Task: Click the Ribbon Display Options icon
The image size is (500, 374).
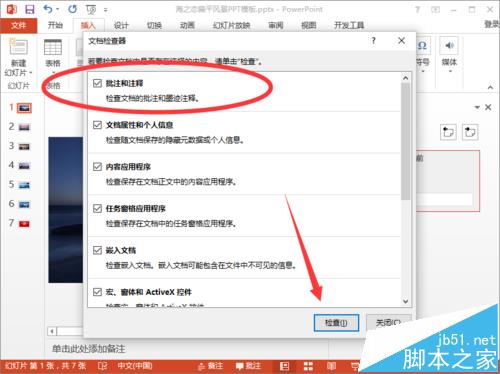Action: [435, 9]
